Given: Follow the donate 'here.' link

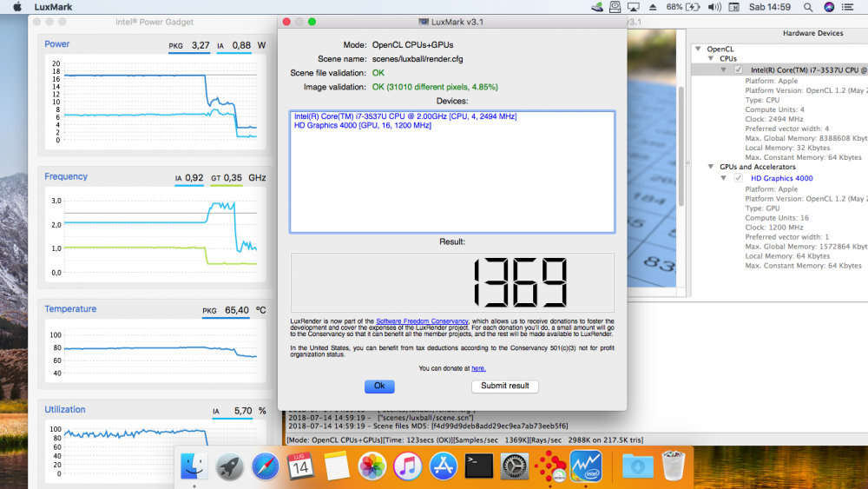Looking at the screenshot, I should [x=478, y=368].
